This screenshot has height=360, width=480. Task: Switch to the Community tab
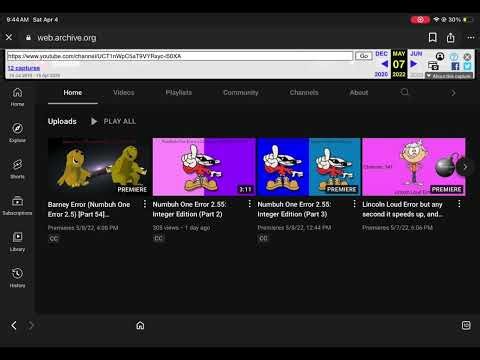[x=241, y=93]
